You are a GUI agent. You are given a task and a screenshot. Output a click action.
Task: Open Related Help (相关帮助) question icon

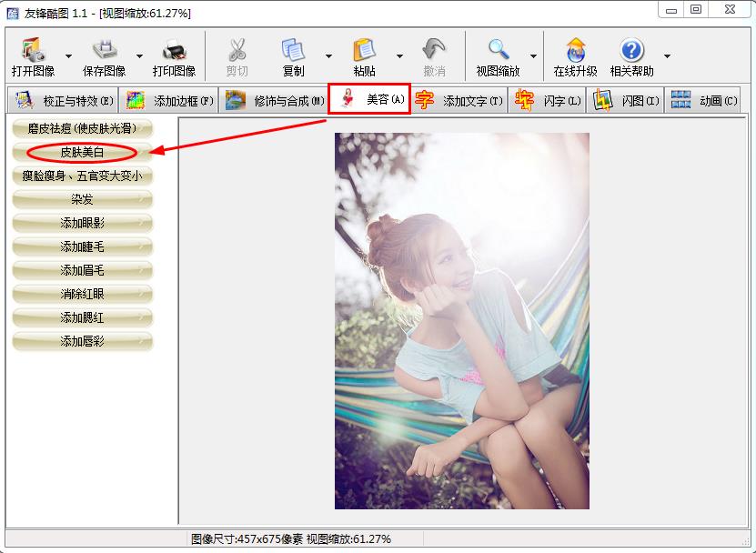tap(631, 50)
